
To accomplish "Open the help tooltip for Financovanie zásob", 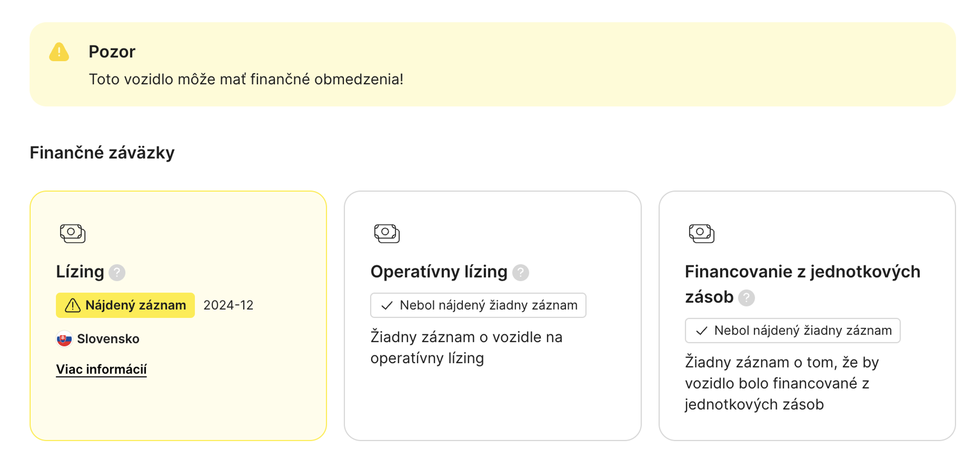I will click(746, 298).
